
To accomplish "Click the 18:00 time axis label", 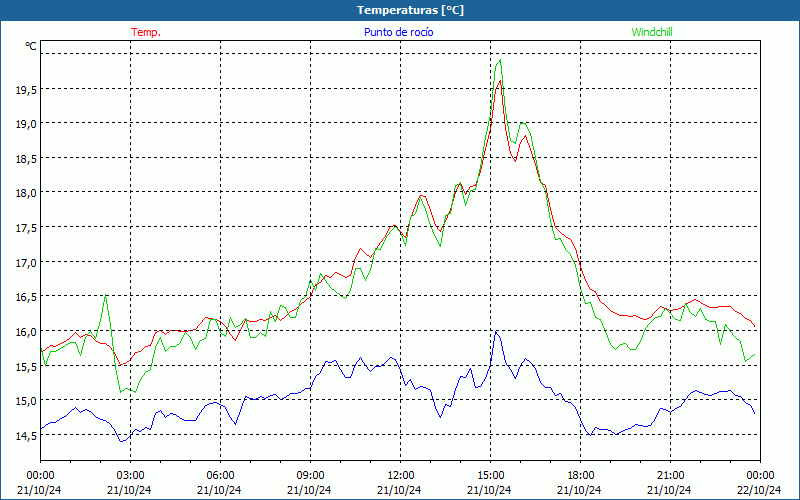I will point(581,476).
